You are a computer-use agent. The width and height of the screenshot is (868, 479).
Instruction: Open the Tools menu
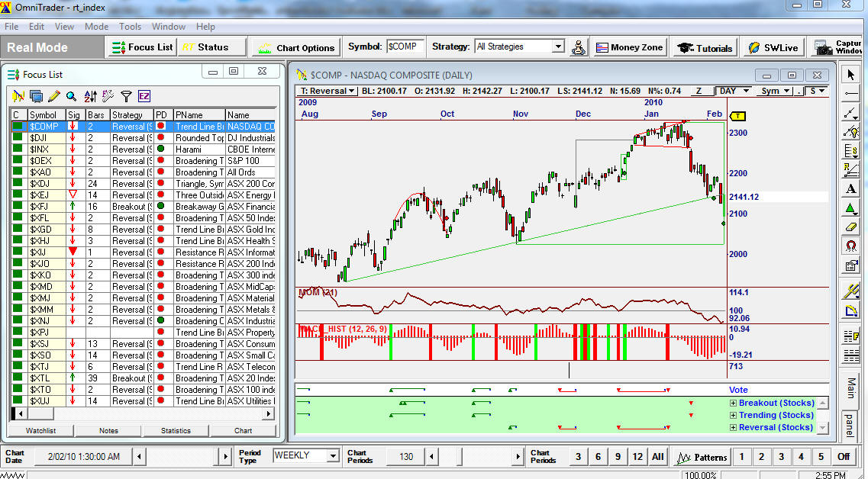130,27
